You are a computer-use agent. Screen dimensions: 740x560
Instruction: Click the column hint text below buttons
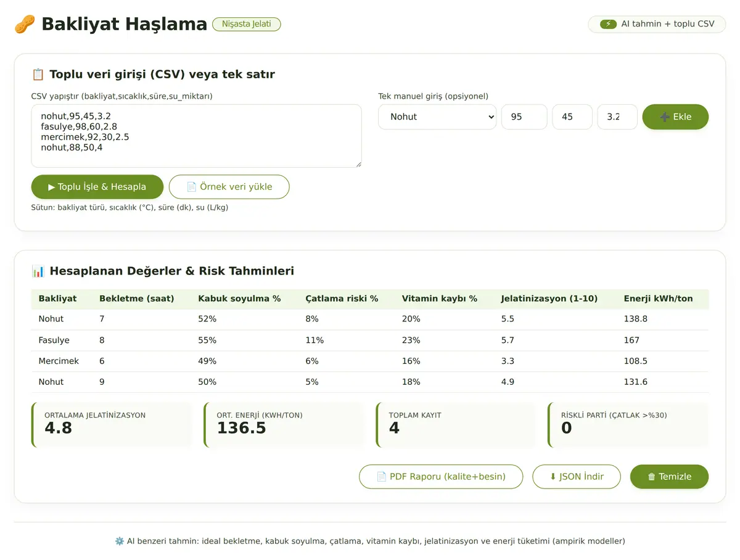pyautogui.click(x=129, y=208)
